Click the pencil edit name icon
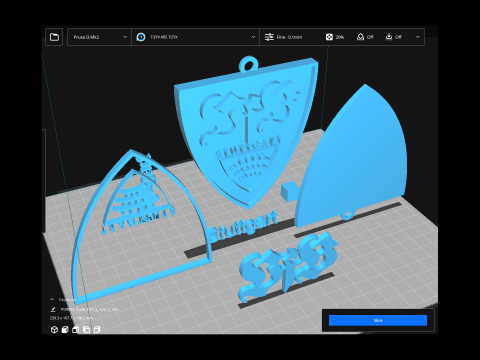 (x=53, y=309)
